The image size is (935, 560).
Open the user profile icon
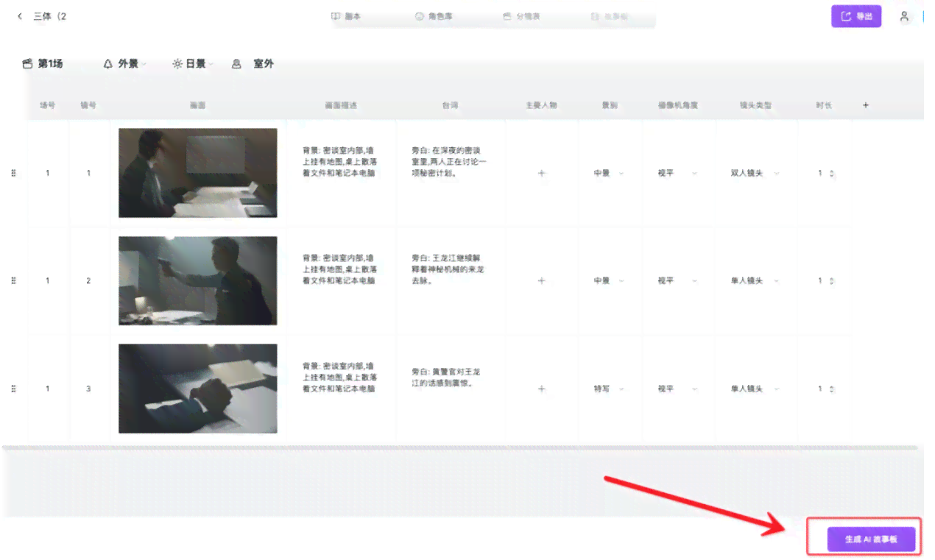pos(904,16)
